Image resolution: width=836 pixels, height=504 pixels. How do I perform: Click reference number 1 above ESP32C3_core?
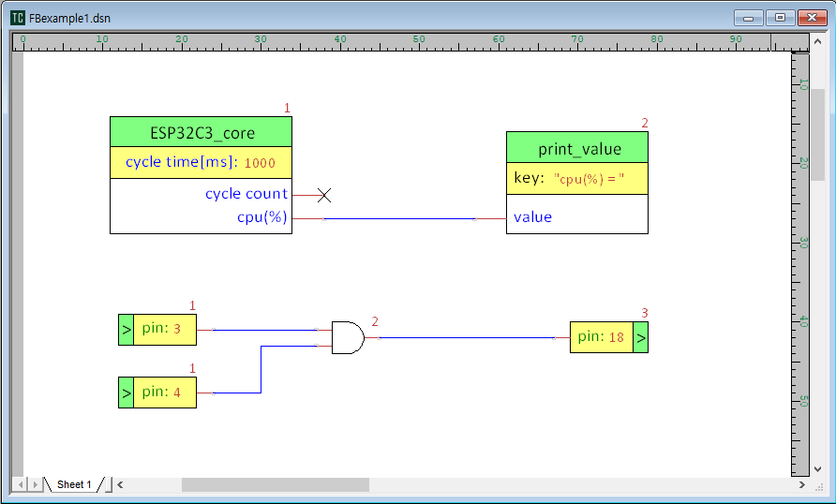coord(287,108)
